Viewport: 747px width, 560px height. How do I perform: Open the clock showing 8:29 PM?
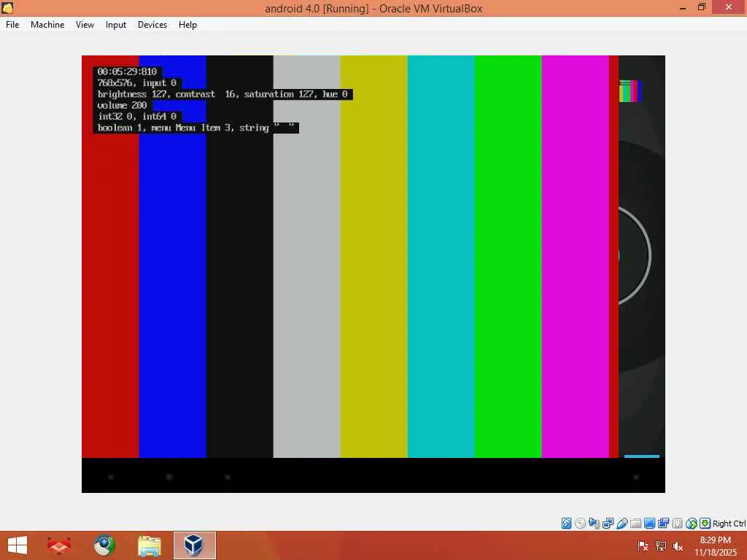coord(715,545)
